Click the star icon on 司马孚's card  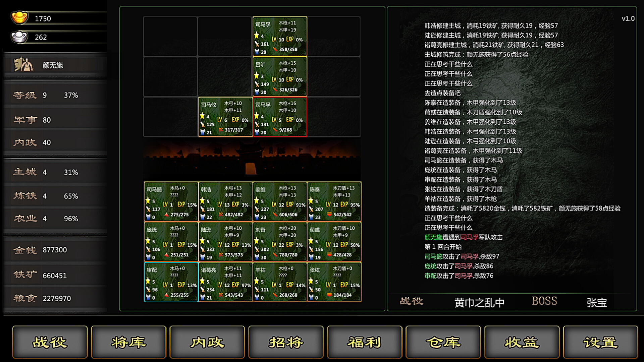[x=257, y=35]
